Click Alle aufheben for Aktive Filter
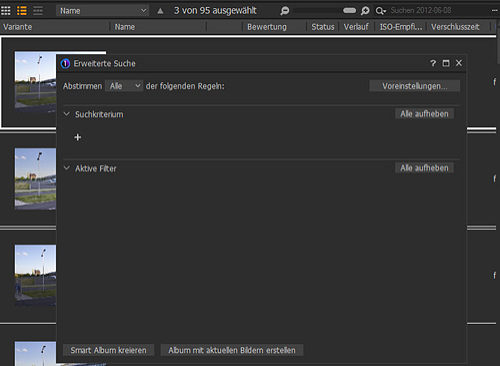 coord(424,168)
